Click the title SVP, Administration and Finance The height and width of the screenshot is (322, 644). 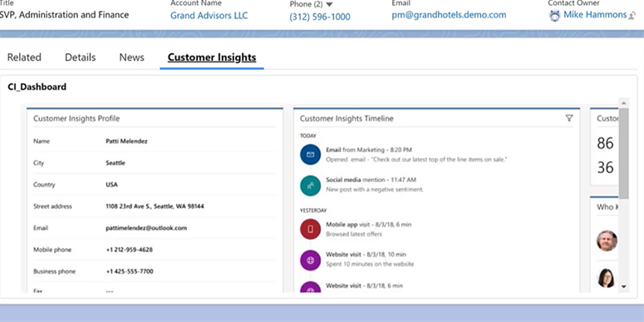tap(64, 15)
